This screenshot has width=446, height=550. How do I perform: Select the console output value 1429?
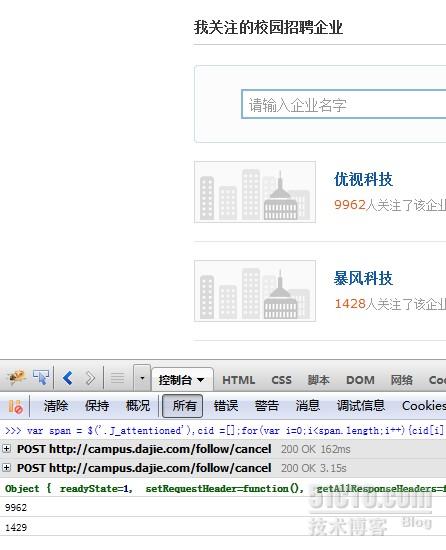pyautogui.click(x=16, y=527)
